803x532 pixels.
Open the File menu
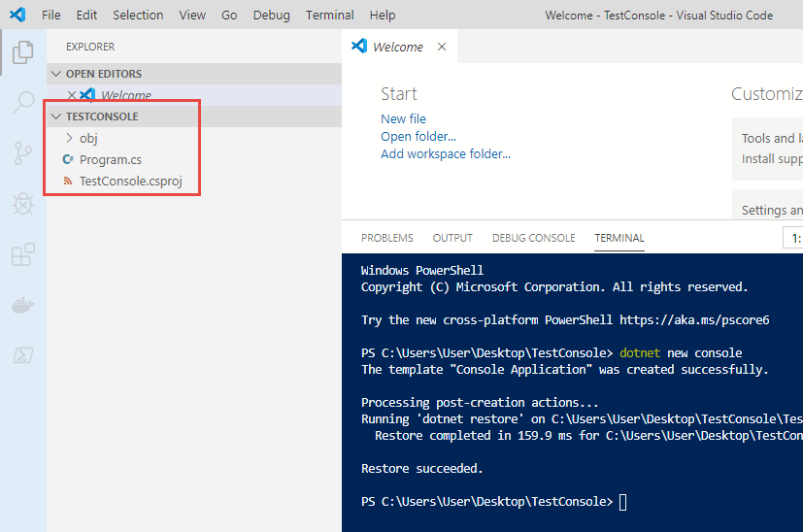pos(51,15)
